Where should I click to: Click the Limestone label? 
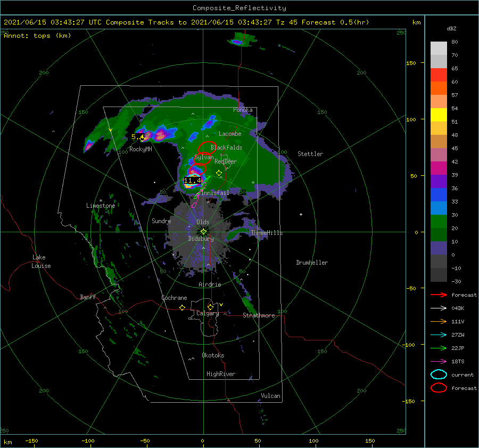pyautogui.click(x=101, y=206)
